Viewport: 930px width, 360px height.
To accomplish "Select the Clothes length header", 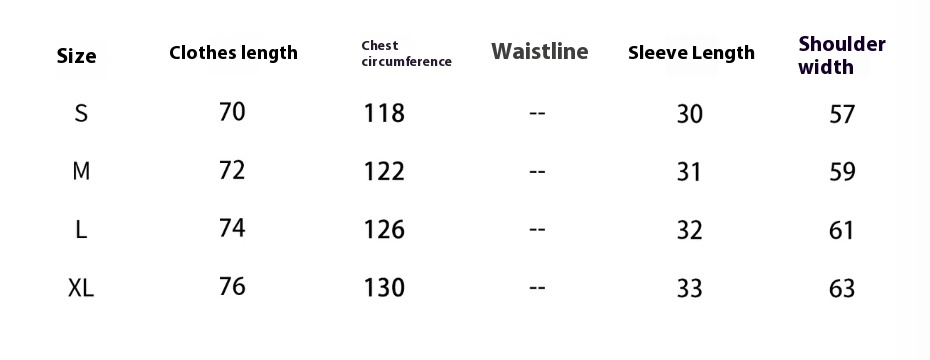I will point(233,53).
